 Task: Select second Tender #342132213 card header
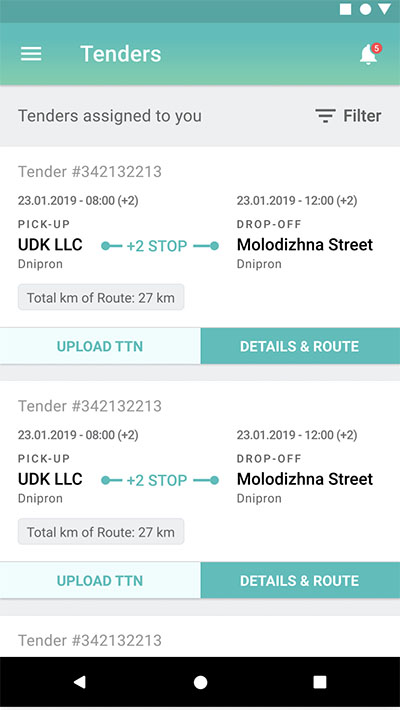coord(90,406)
